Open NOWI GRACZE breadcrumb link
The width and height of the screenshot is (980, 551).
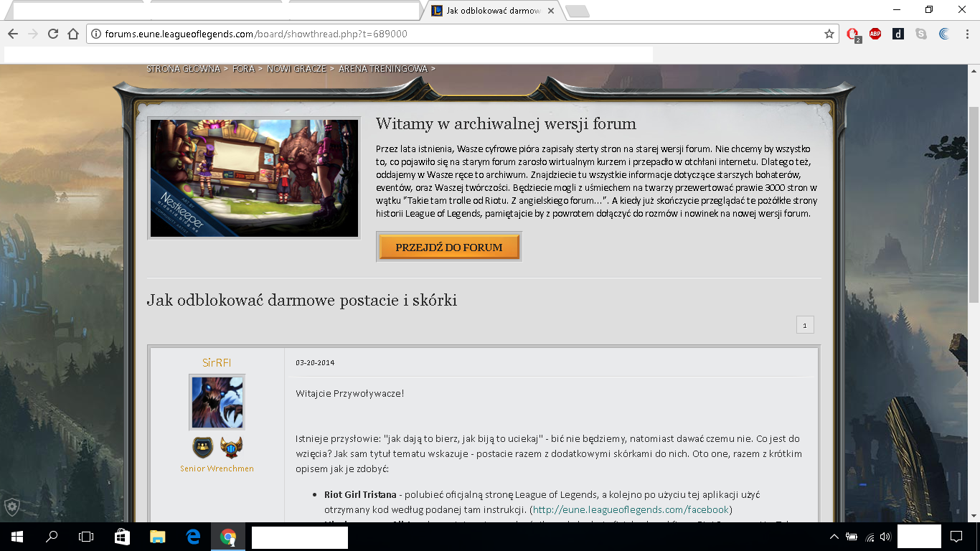(x=296, y=69)
